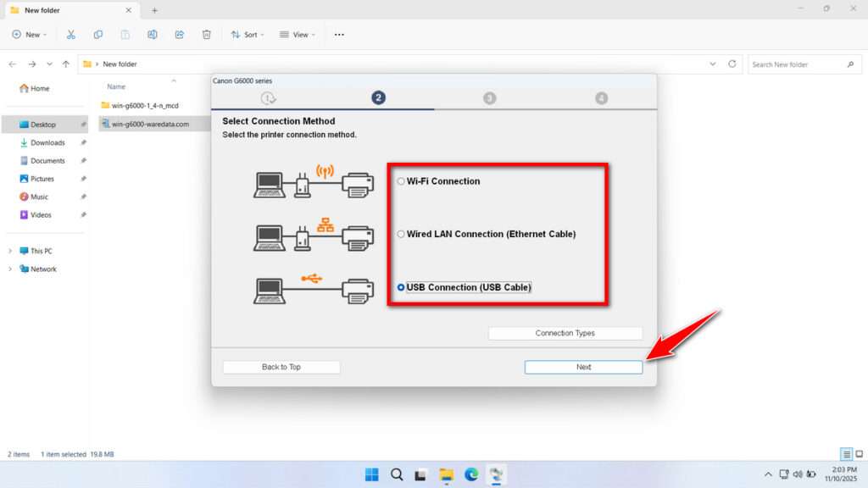Delete the selected file with the trash icon

coord(207,34)
